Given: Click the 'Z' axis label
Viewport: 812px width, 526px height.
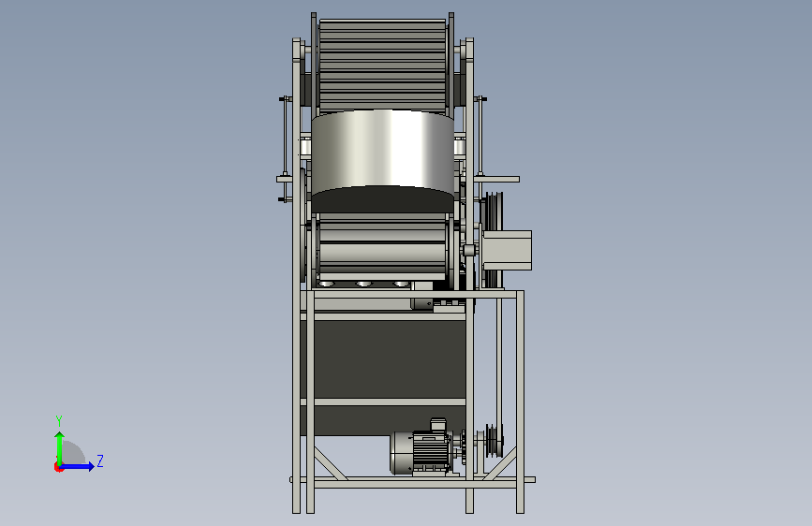Looking at the screenshot, I should (100, 460).
